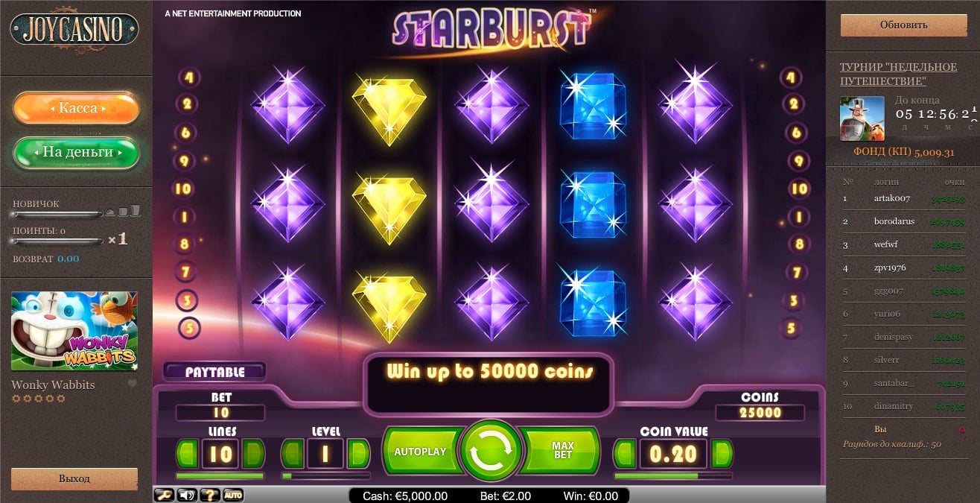The width and height of the screenshot is (980, 503).
Task: Open the weekly tournament title link
Action: [899, 73]
